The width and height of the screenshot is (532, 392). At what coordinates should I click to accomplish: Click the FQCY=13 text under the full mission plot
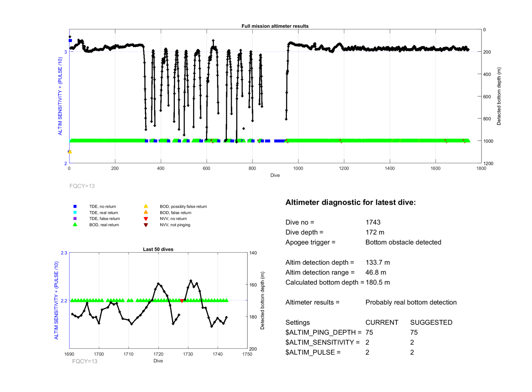click(x=82, y=186)
